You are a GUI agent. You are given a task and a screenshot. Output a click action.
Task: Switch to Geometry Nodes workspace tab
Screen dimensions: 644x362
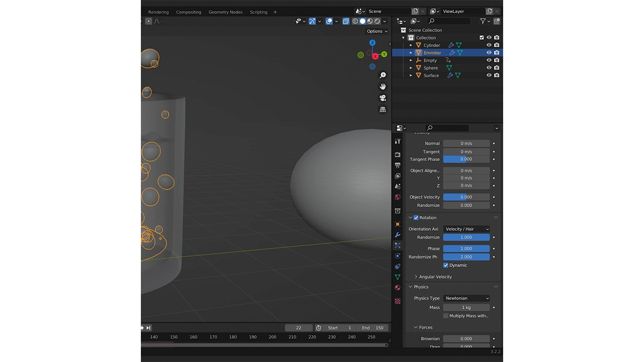[x=225, y=12]
